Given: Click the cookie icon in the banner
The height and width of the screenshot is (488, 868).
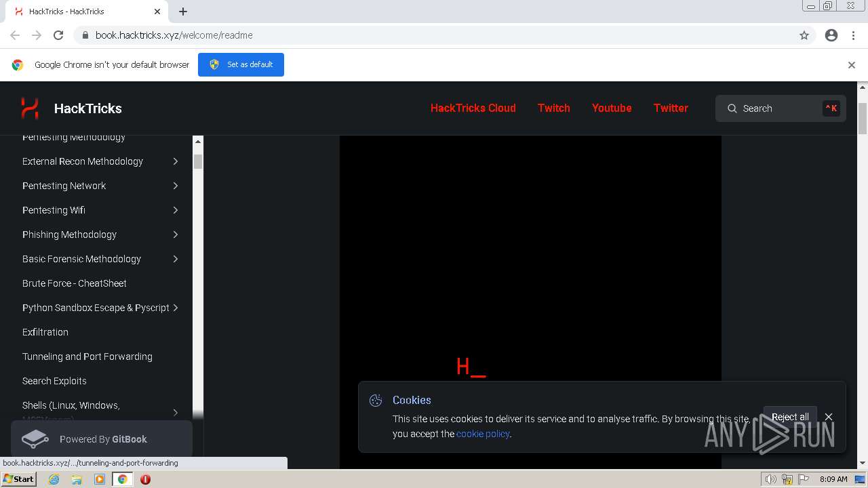Looking at the screenshot, I should tap(376, 401).
